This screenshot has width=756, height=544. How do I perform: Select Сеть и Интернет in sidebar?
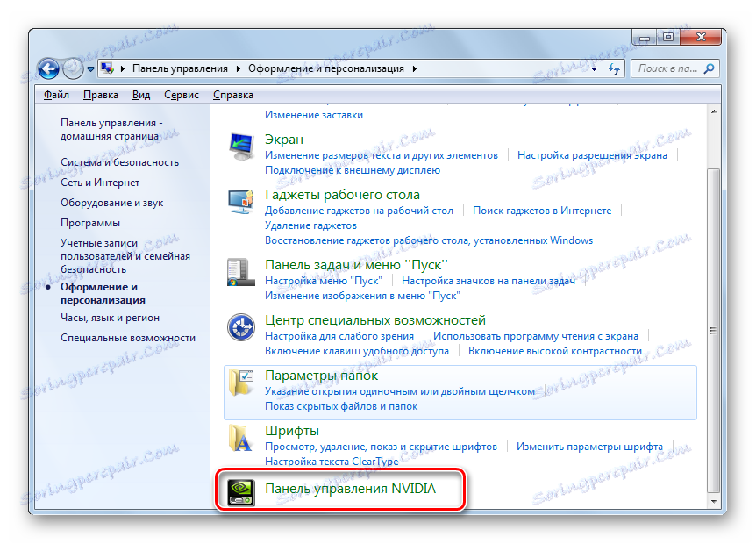(x=100, y=183)
